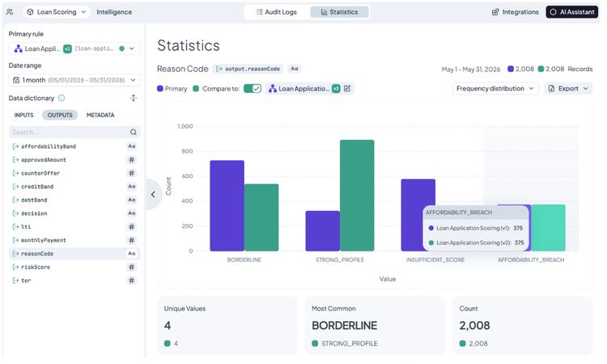Launch the AI Assistant
Image resolution: width=607 pixels, height=364 pixels.
coord(572,12)
